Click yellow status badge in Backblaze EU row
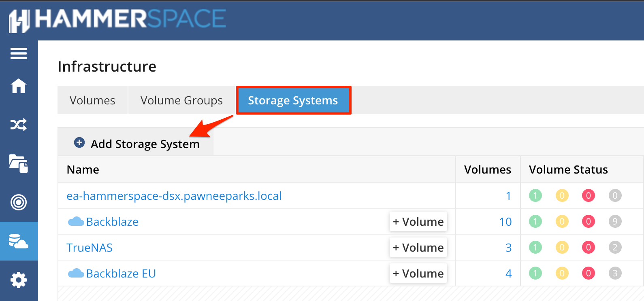 (562, 273)
